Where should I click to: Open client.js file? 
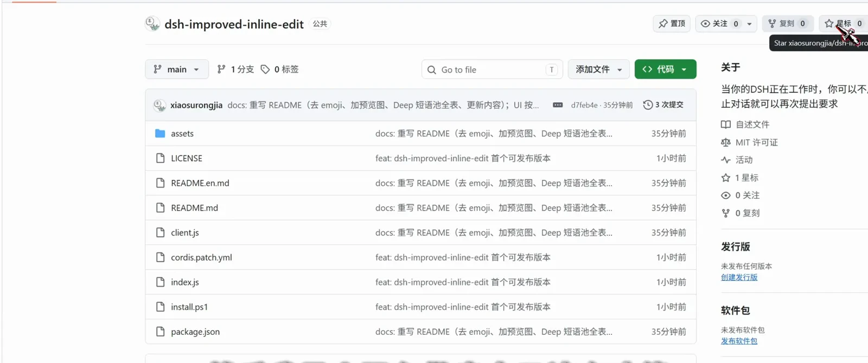(185, 233)
